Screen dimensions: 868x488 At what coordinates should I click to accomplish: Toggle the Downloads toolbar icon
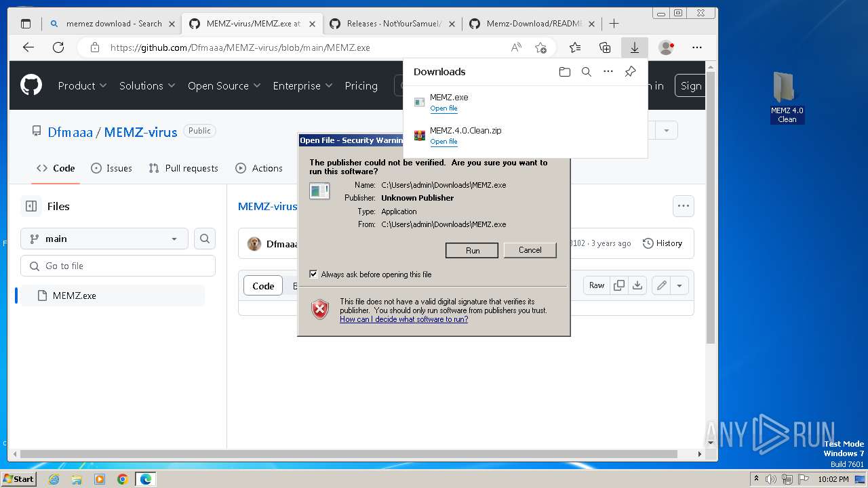tap(635, 47)
